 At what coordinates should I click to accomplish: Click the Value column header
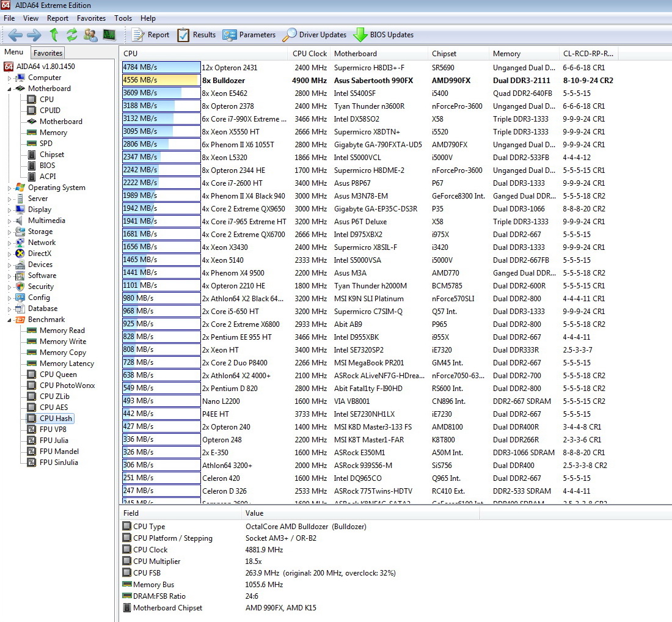(360, 513)
